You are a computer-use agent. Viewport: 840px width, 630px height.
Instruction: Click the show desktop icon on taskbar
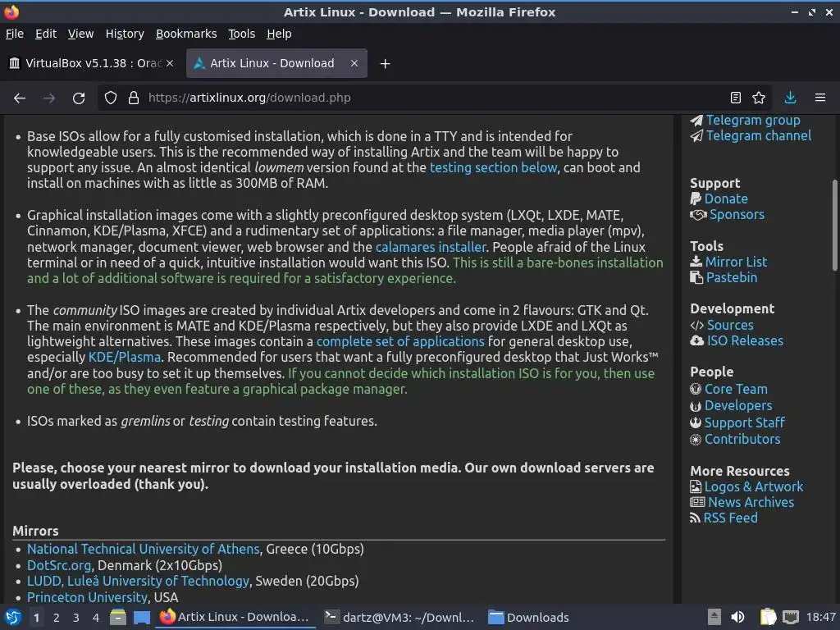[142, 618]
